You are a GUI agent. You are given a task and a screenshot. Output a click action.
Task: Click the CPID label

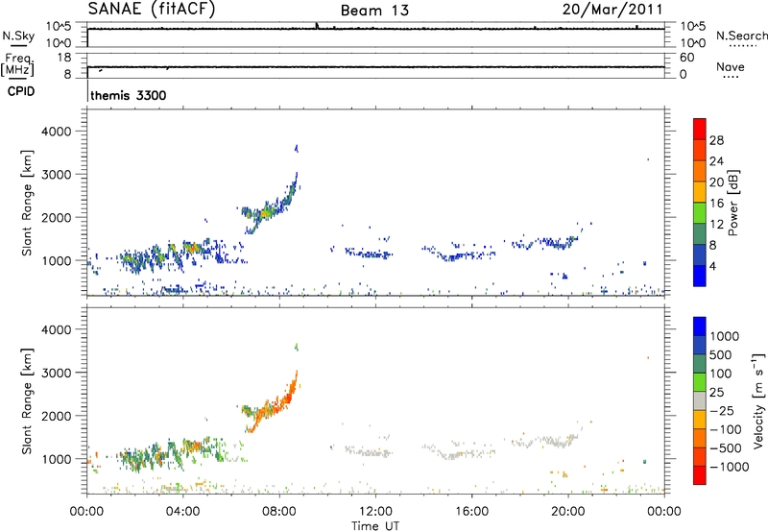pyautogui.click(x=21, y=91)
